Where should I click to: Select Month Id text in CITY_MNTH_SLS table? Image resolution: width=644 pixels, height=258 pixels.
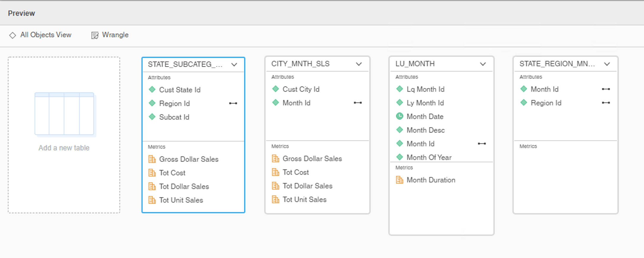296,103
